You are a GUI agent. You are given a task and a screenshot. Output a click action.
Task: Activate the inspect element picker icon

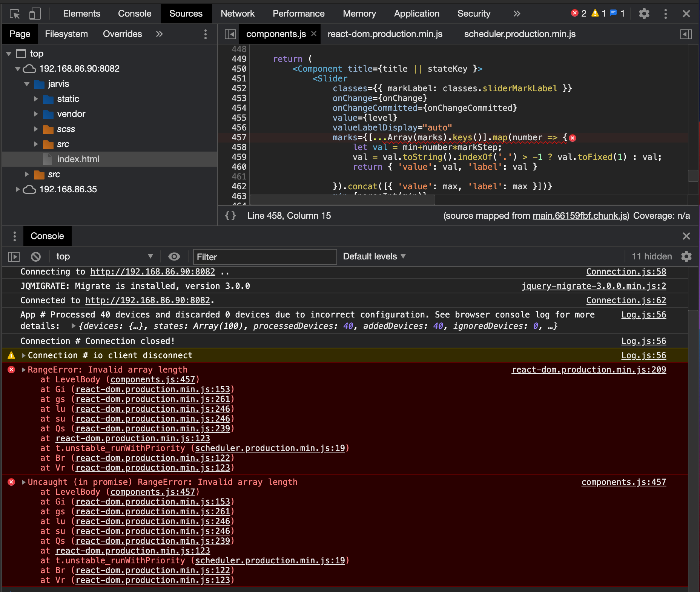click(15, 14)
